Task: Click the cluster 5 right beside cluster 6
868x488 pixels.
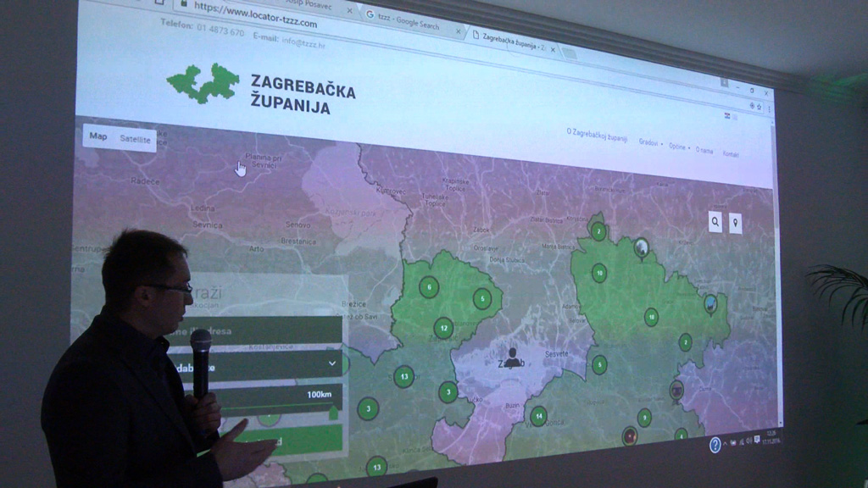Action: [x=482, y=299]
